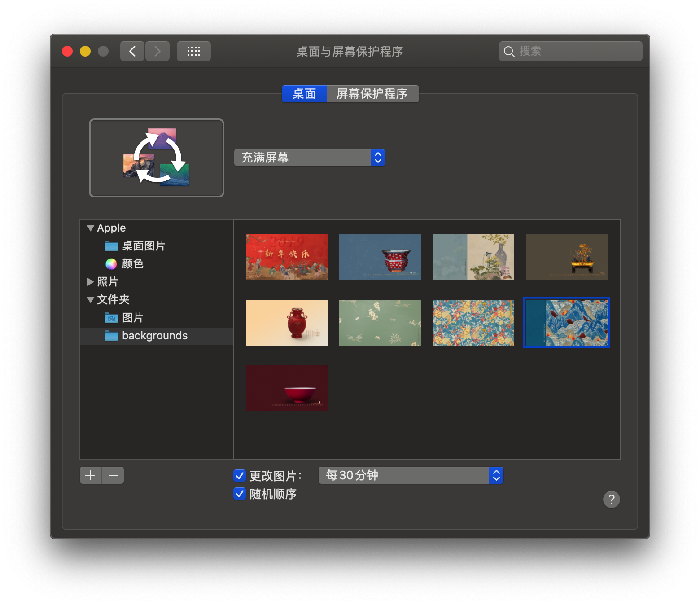The height and width of the screenshot is (605, 700).
Task: Disable the 随机顺序 checkbox
Action: pyautogui.click(x=239, y=494)
